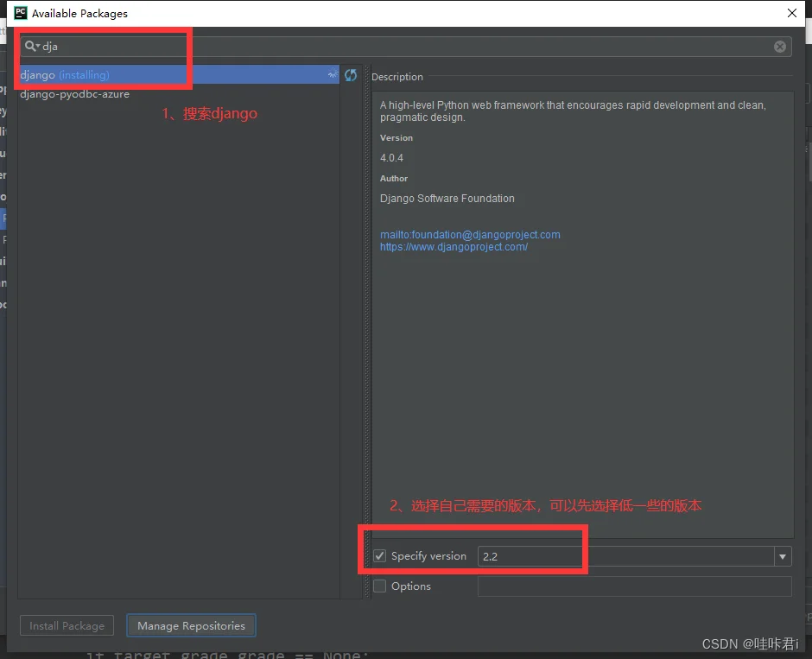Image resolution: width=812 pixels, height=659 pixels.
Task: Click the package search input
Action: click(406, 47)
